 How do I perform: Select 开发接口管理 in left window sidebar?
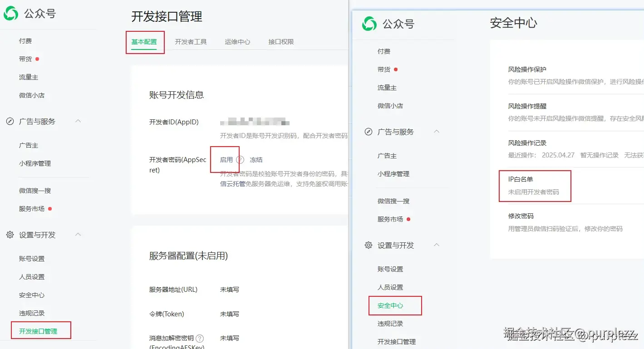click(x=38, y=331)
